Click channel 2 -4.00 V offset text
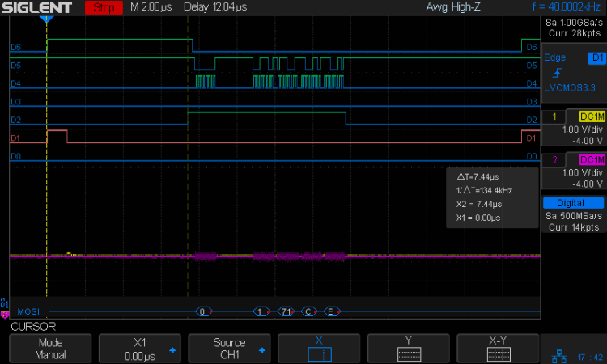This screenshot has width=607, height=364. 588,184
